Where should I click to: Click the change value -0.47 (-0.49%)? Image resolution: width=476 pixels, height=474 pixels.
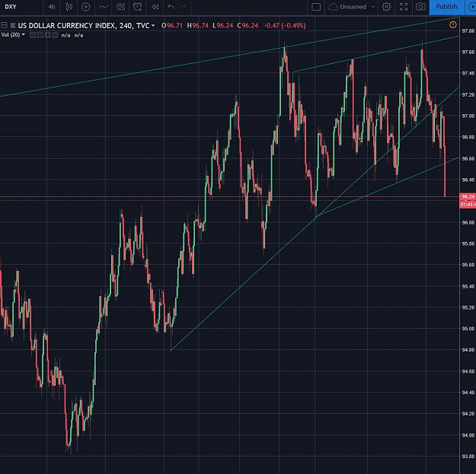coord(284,25)
